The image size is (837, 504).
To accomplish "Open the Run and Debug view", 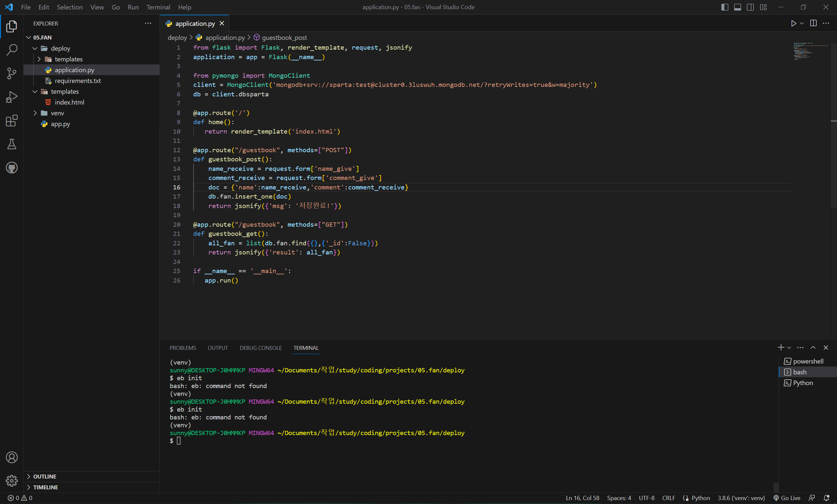I will click(11, 97).
